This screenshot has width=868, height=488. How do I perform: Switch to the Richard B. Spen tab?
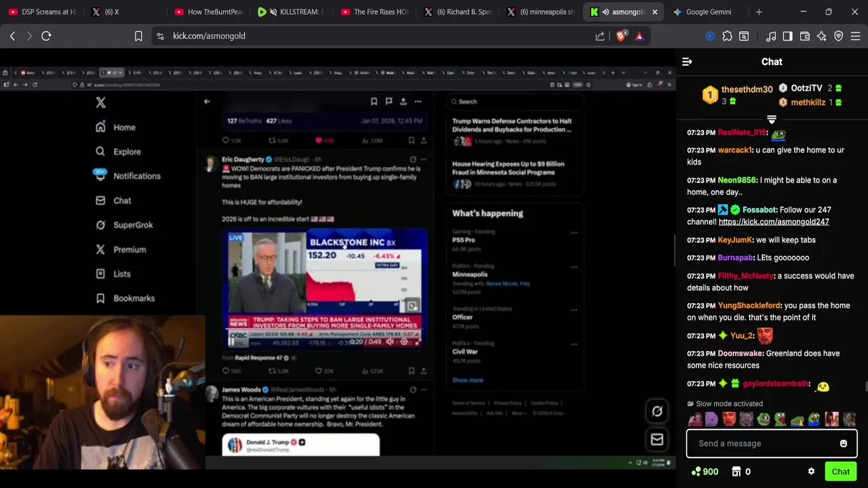(458, 12)
